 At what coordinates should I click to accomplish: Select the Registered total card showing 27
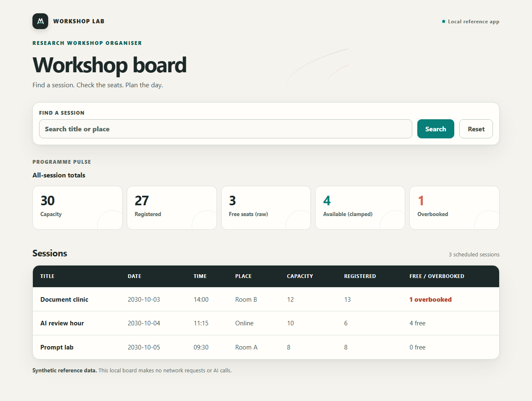coord(172,208)
